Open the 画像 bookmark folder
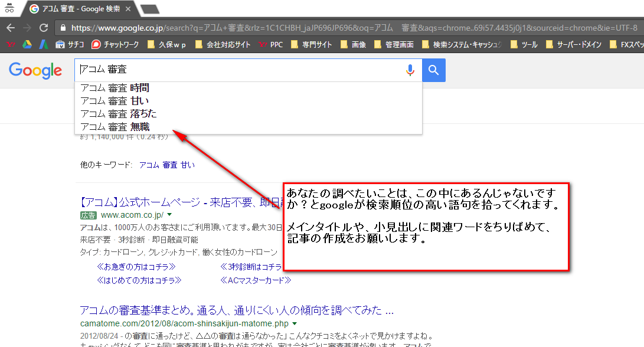Screen dimensions: 644x347 tap(353, 44)
